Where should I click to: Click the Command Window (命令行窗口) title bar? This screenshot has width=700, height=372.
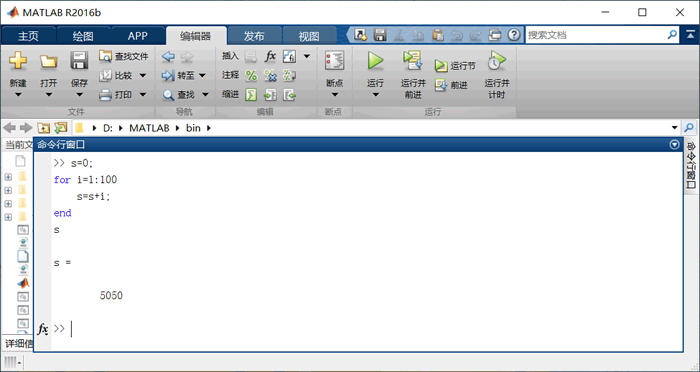(358, 145)
